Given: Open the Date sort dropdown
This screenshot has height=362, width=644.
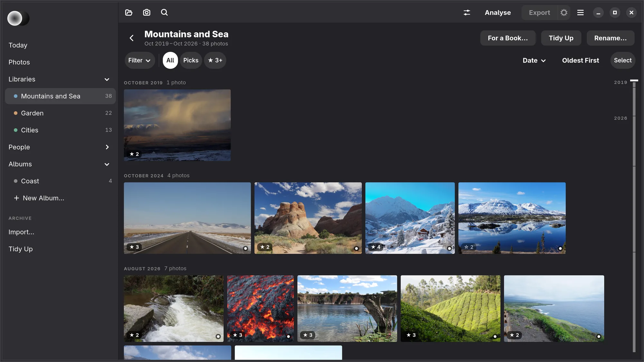Looking at the screenshot, I should (x=534, y=60).
